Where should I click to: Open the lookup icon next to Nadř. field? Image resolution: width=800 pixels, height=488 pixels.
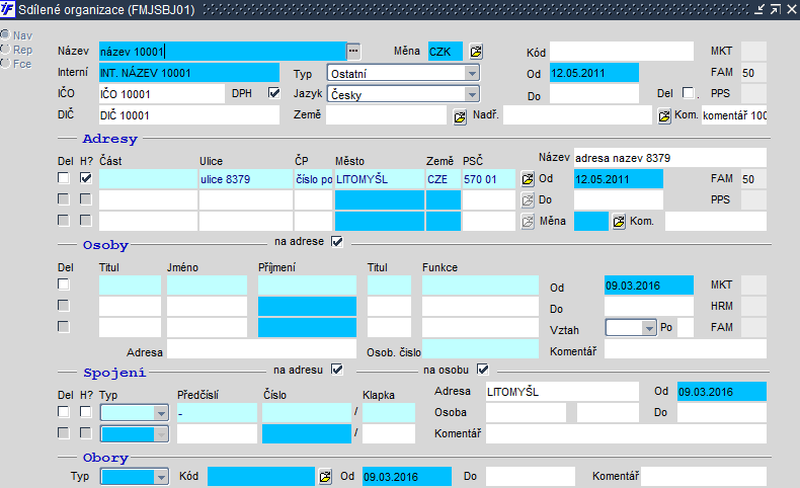pos(664,116)
